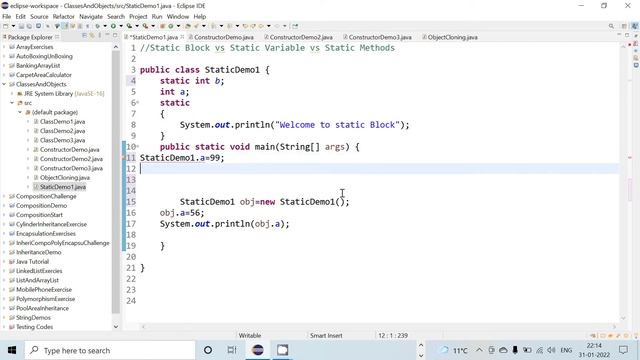640x360 pixels.
Task: Click the taskbar search box
Action: 110,350
